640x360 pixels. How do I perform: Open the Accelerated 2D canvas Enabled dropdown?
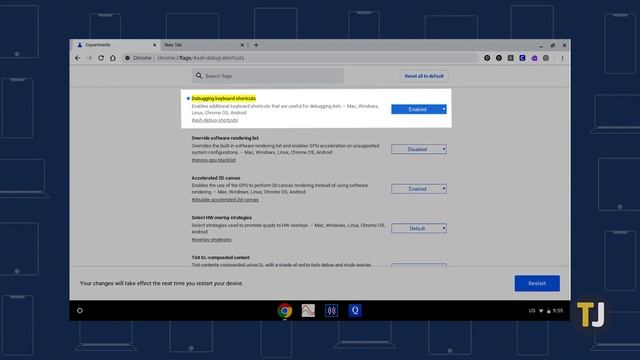point(419,189)
